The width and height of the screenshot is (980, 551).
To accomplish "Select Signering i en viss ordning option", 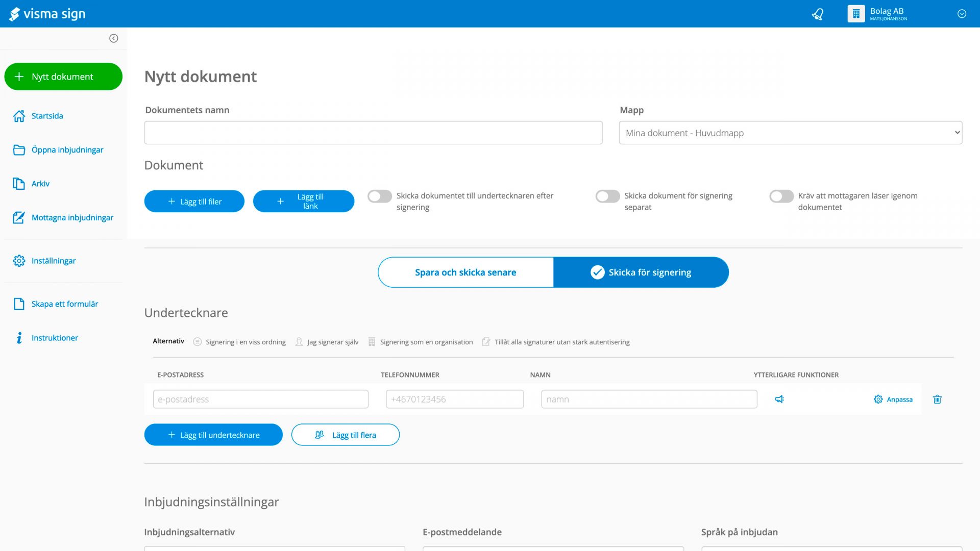I will pos(240,342).
